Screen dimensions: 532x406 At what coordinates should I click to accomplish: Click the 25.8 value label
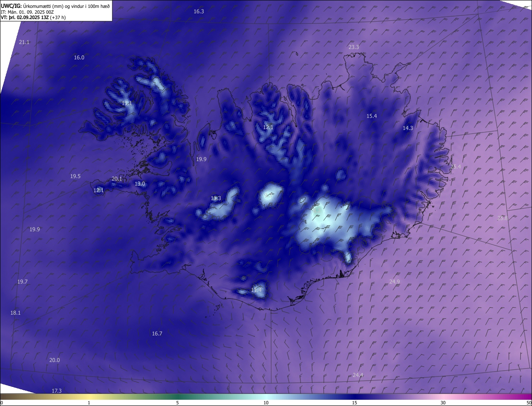[502, 218]
